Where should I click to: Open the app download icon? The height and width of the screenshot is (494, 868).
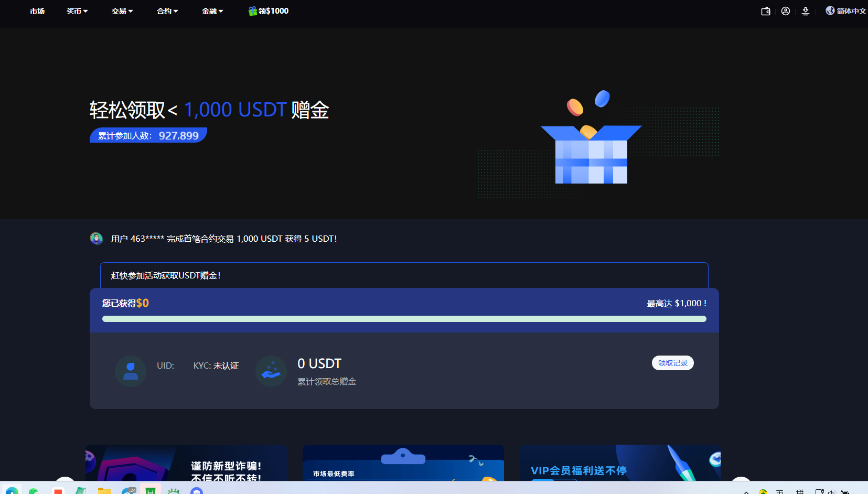806,10
